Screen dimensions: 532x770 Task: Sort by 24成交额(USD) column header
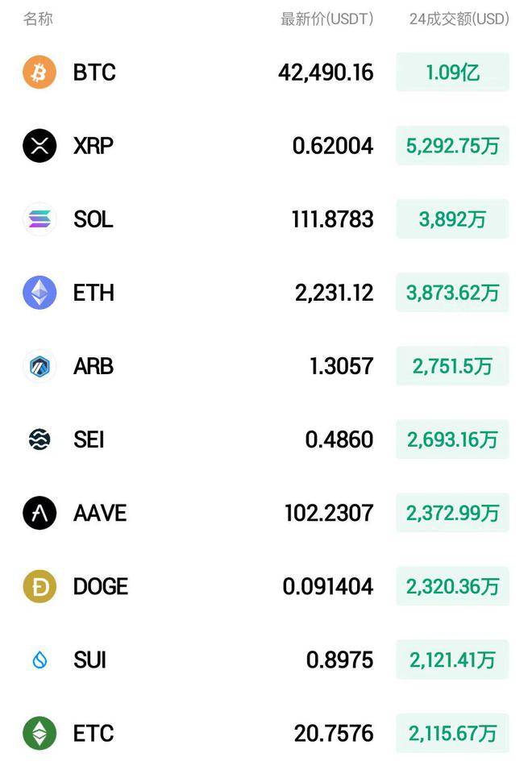click(x=459, y=19)
